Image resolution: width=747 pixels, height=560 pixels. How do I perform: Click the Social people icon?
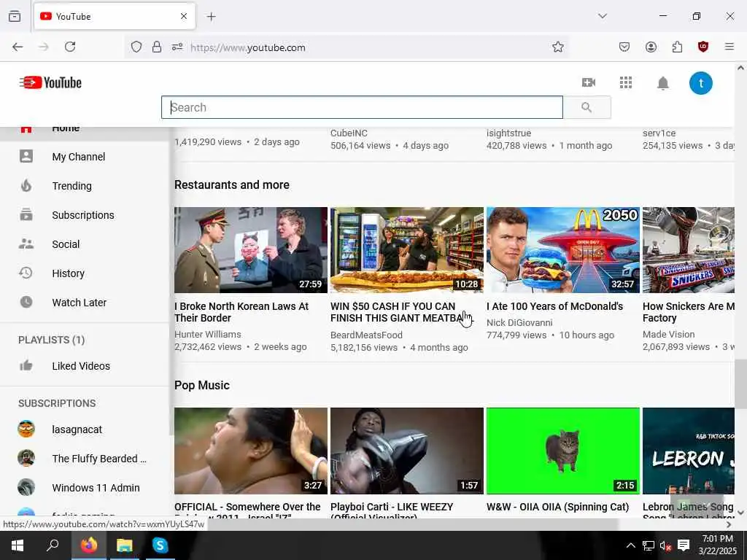[26, 244]
